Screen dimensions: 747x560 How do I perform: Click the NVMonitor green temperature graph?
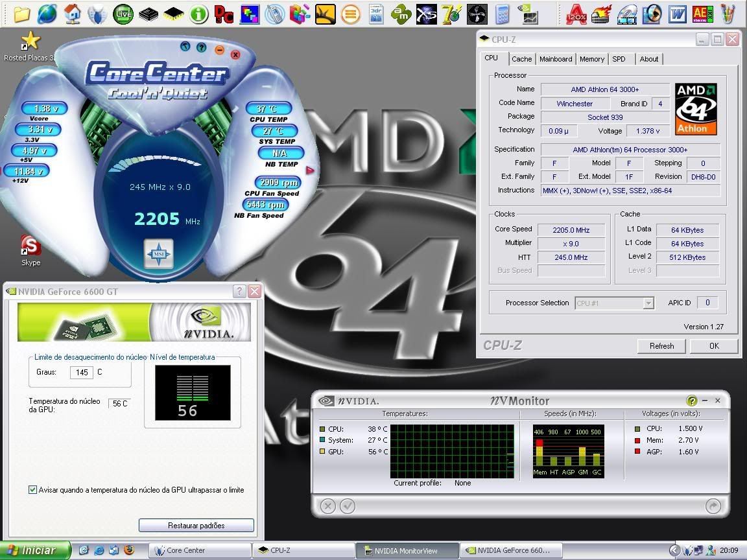pos(452,451)
